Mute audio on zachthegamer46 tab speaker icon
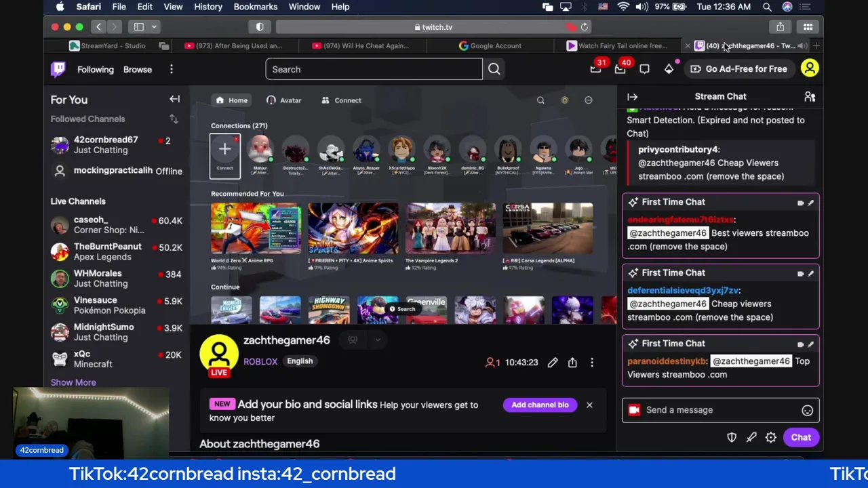Viewport: 868px width, 488px height. click(802, 46)
